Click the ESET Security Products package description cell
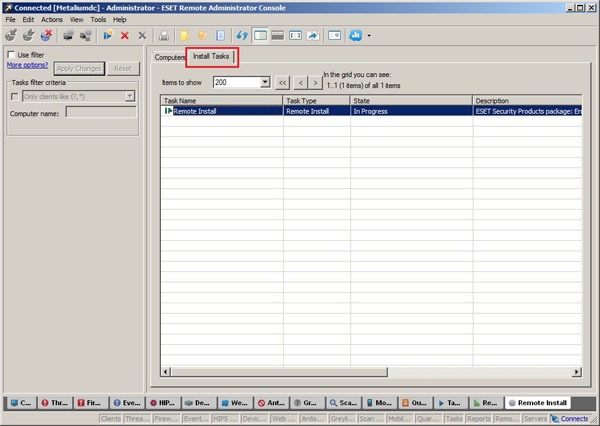 (528, 111)
